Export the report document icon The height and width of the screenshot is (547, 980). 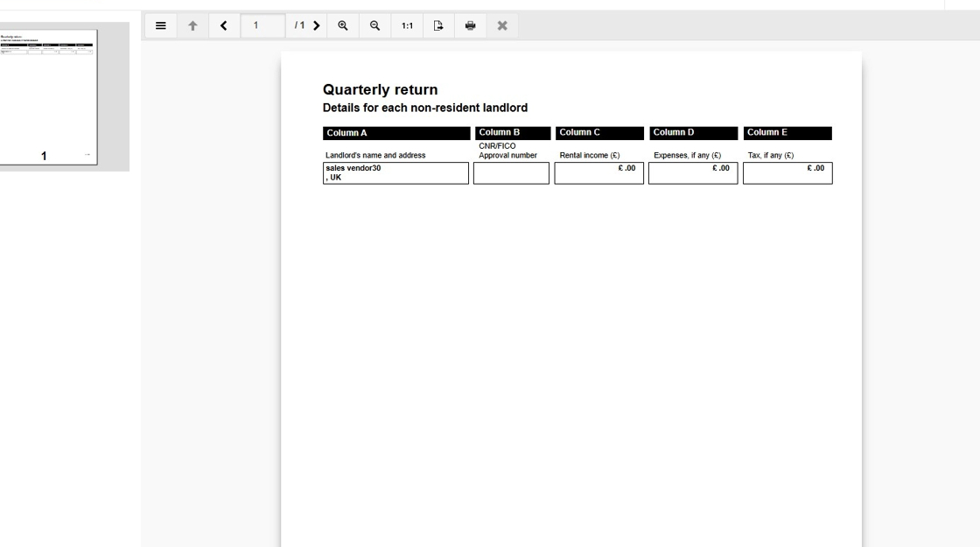click(438, 25)
